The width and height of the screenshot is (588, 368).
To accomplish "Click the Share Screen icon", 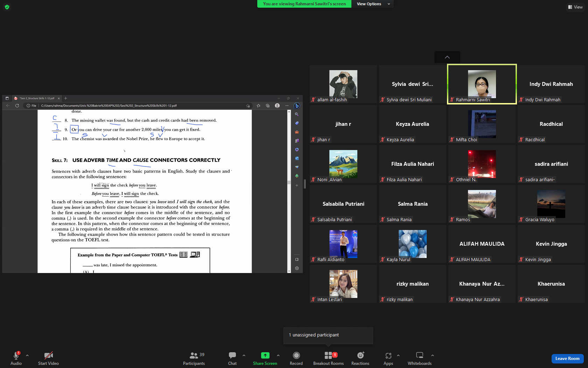I will [265, 355].
